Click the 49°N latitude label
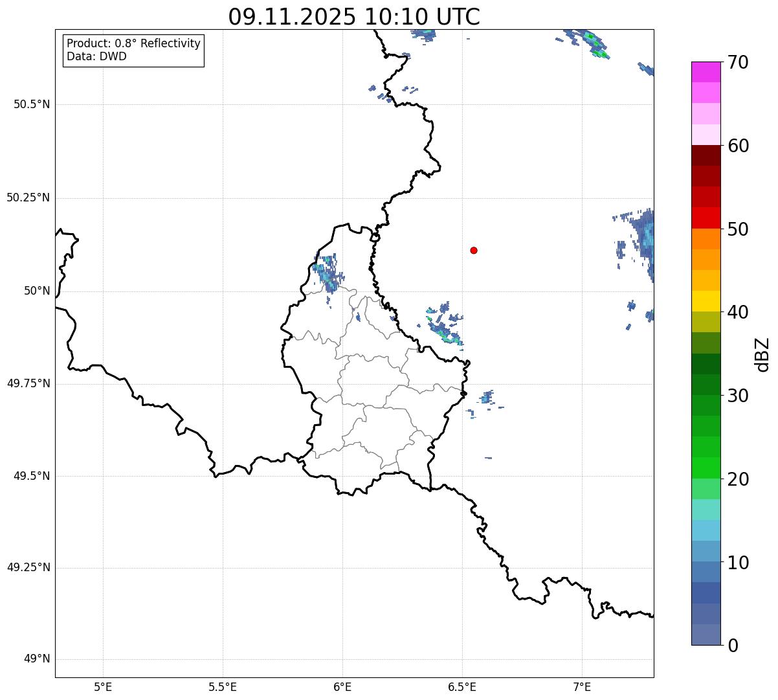 (x=37, y=659)
